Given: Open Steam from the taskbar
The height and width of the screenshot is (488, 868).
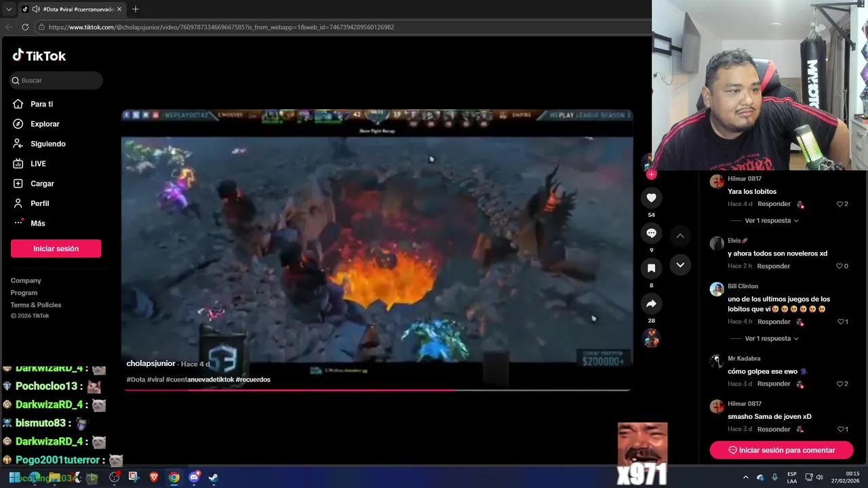Looking at the screenshot, I should (213, 477).
